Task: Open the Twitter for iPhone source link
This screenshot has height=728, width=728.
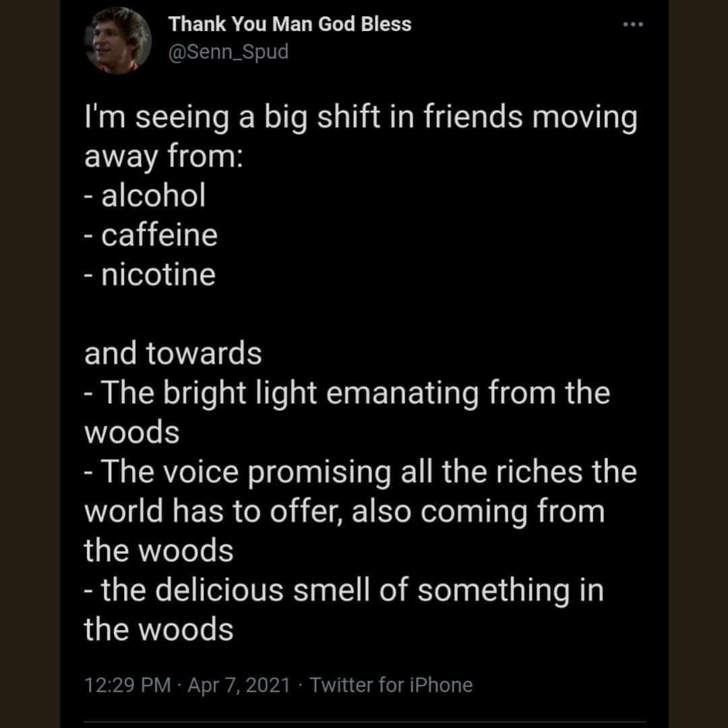Action: click(391, 686)
